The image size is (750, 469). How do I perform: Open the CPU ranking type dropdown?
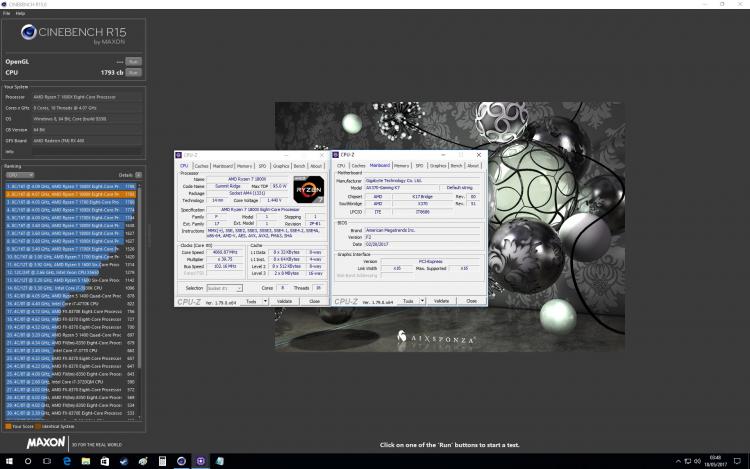pyautogui.click(x=20, y=175)
